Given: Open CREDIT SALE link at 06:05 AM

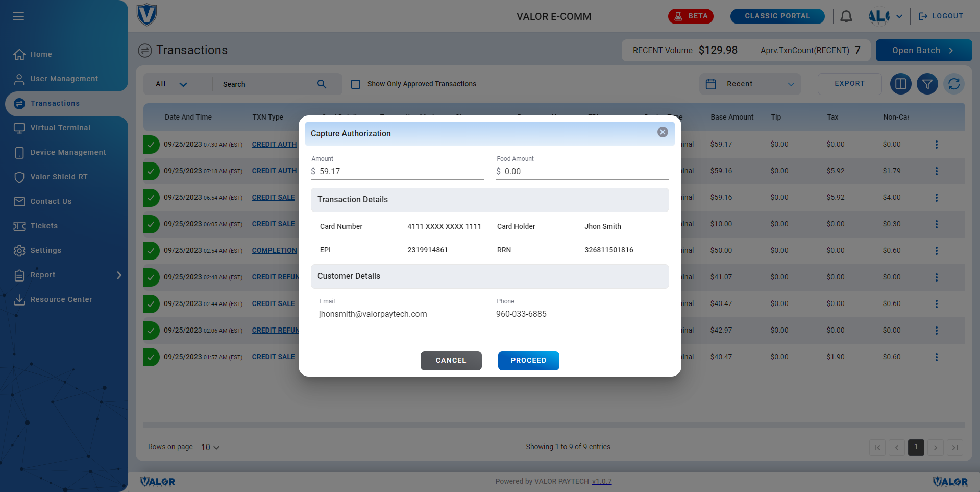Looking at the screenshot, I should coord(273,224).
